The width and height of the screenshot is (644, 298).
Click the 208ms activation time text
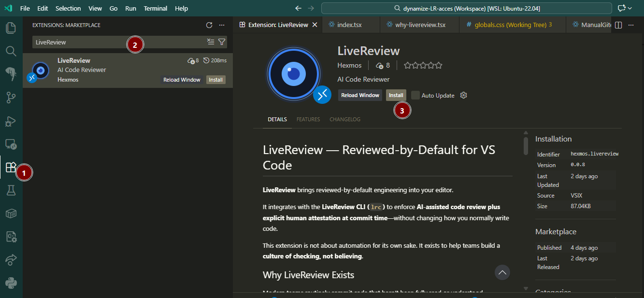[x=219, y=60]
